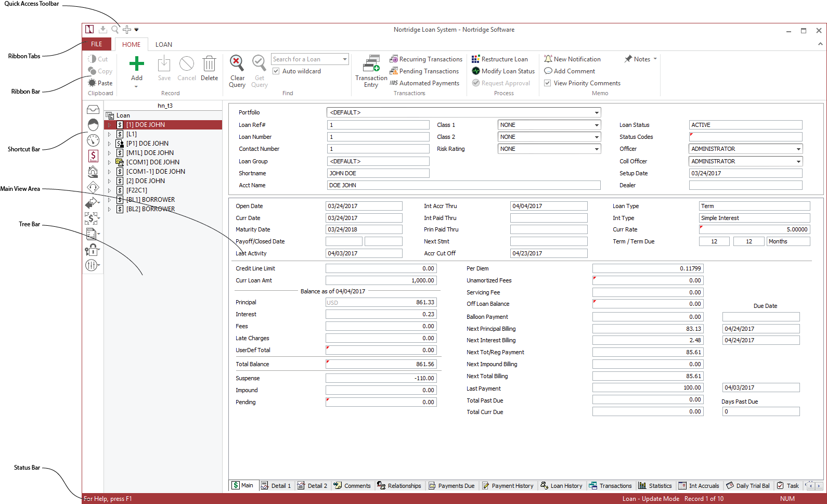Click the Curr Rate field
Image resolution: width=827 pixels, height=504 pixels.
(x=754, y=229)
